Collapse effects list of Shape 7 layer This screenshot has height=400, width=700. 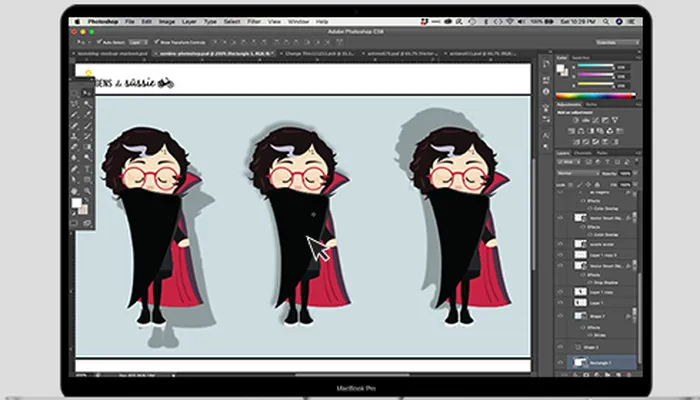[635, 316]
